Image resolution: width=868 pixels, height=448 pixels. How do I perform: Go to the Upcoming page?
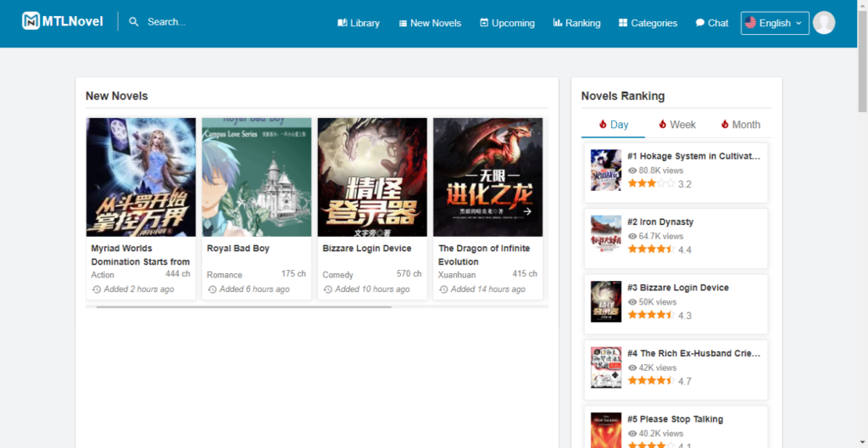[507, 23]
